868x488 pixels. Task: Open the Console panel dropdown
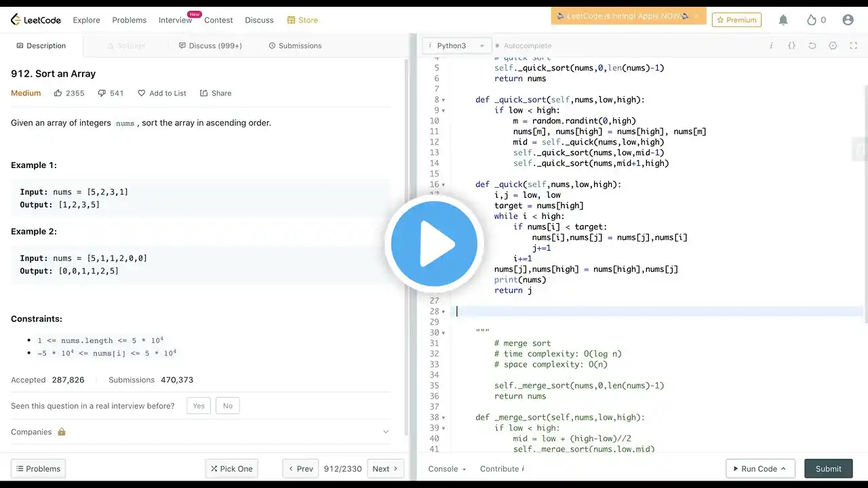[448, 469]
